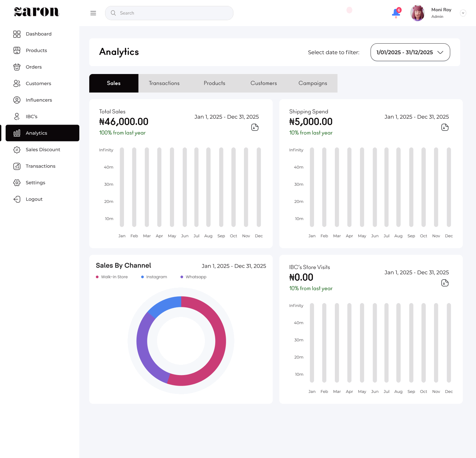Click the Analytics bar chart icon in sidebar
The width and height of the screenshot is (476, 458).
[x=17, y=133]
